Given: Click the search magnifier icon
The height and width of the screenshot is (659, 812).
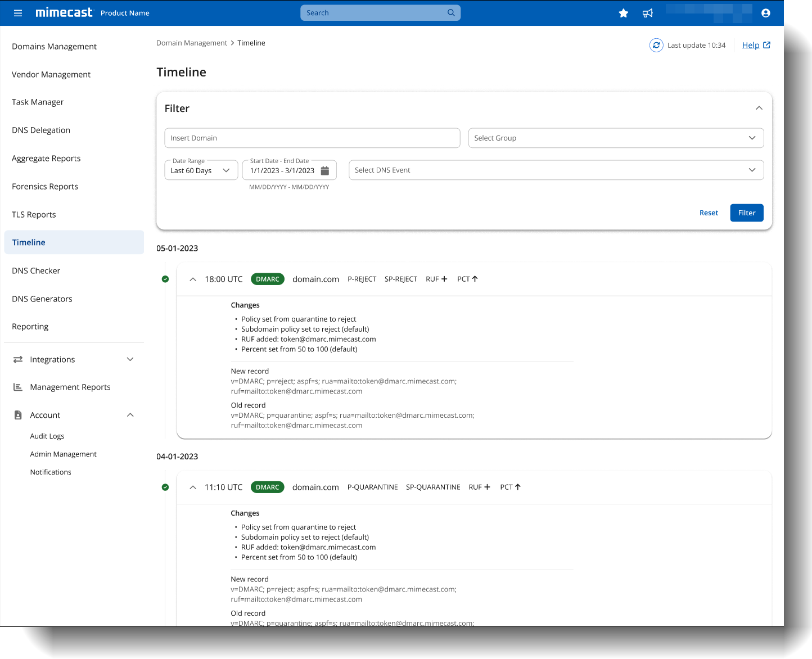Looking at the screenshot, I should click(451, 13).
